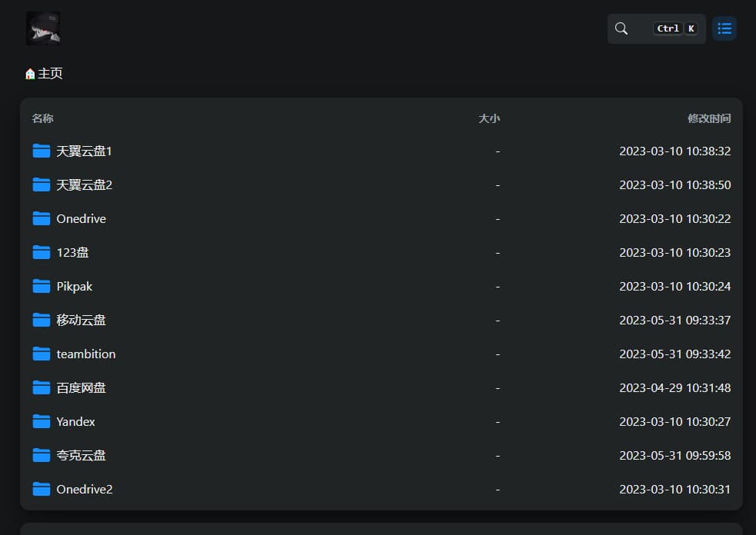Click the teambition folder icon
756x535 pixels.
click(x=42, y=354)
